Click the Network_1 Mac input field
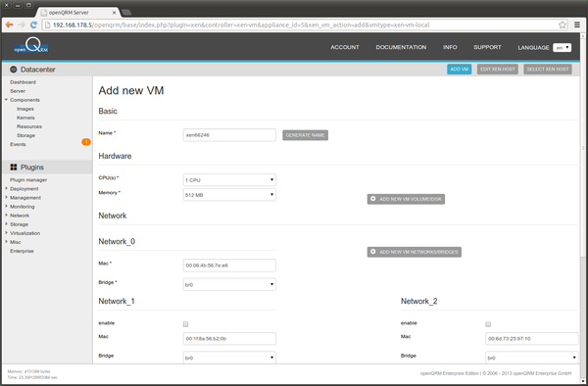 (x=229, y=338)
